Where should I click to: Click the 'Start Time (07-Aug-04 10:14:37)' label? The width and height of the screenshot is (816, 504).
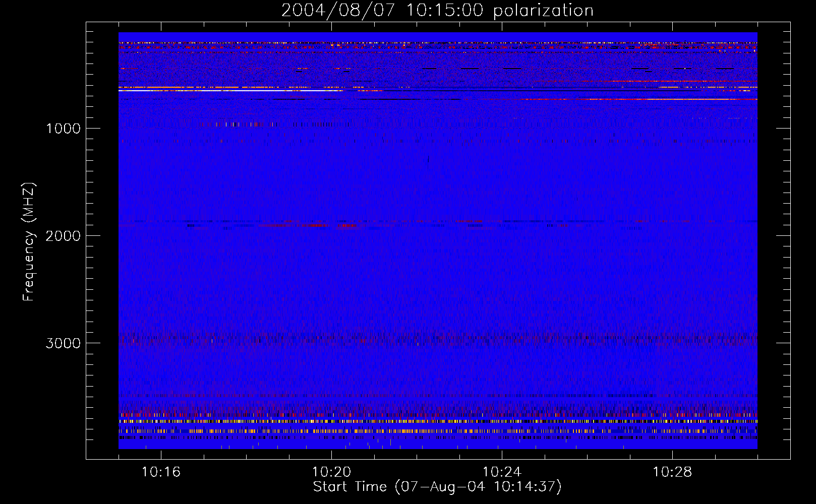point(437,487)
